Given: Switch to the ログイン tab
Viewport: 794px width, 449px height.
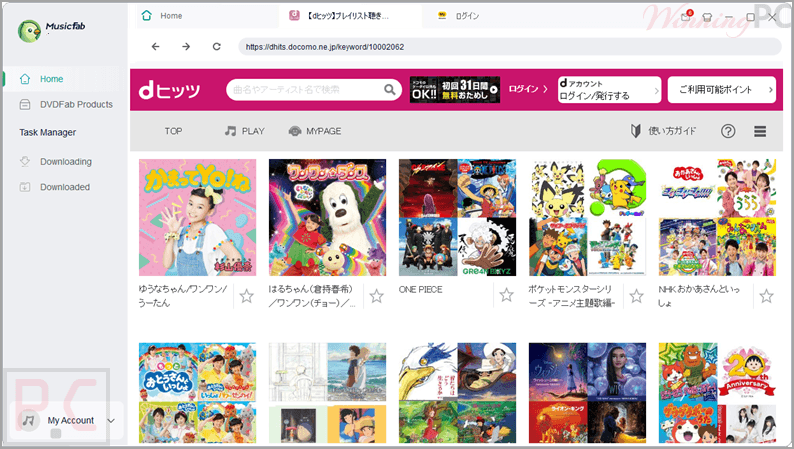Looking at the screenshot, I should tap(459, 16).
